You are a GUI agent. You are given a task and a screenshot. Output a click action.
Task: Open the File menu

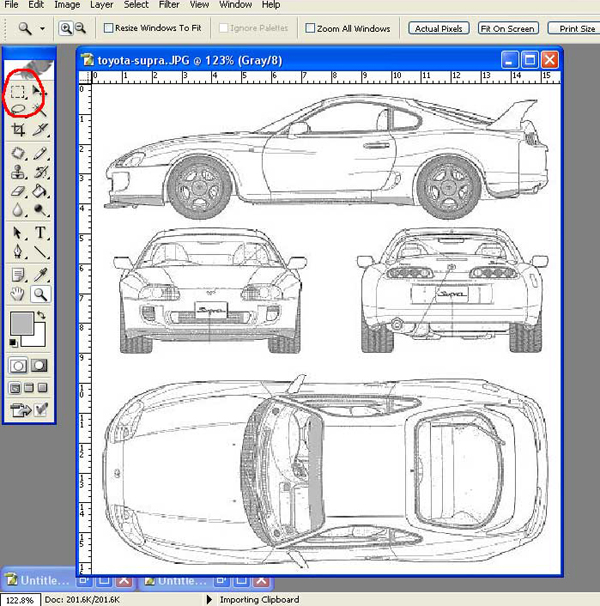coord(11,5)
